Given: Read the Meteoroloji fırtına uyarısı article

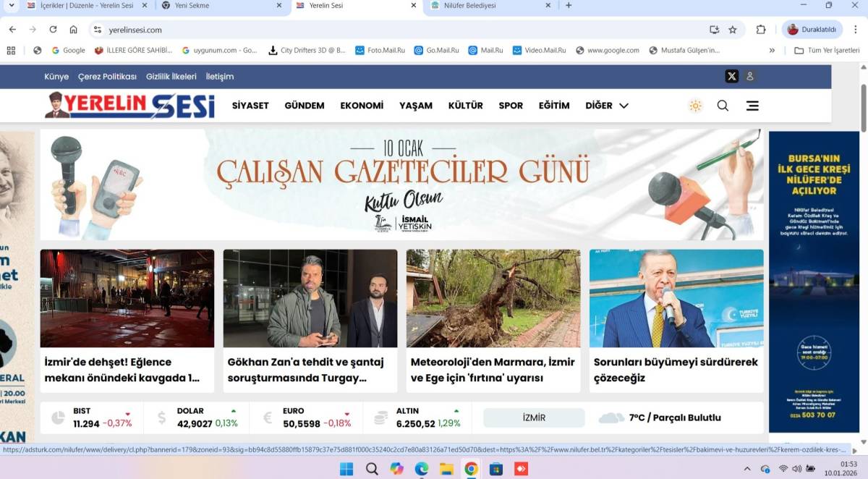Looking at the screenshot, I should tap(493, 369).
